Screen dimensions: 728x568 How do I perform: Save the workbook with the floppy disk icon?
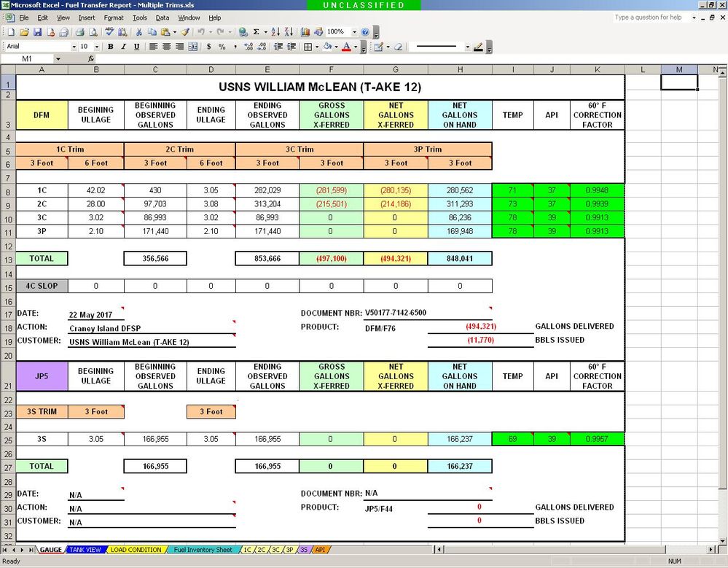38,32
